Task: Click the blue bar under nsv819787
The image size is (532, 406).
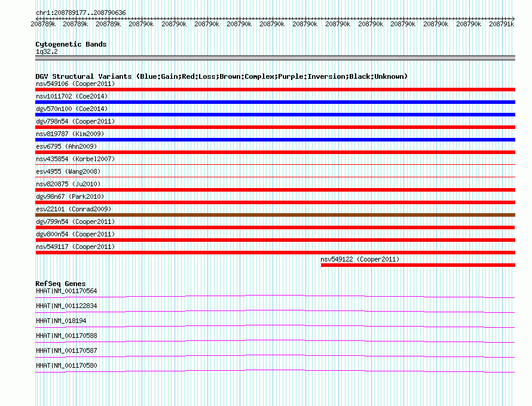Action: click(275, 140)
